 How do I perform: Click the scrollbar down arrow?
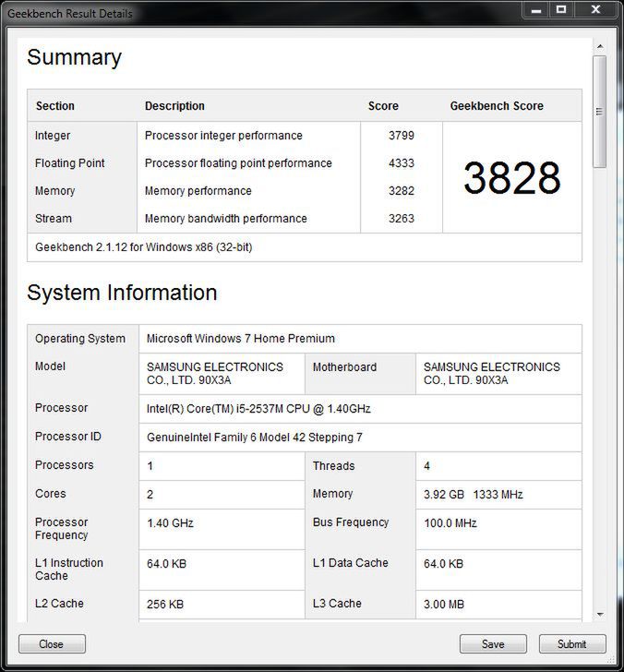[600, 615]
